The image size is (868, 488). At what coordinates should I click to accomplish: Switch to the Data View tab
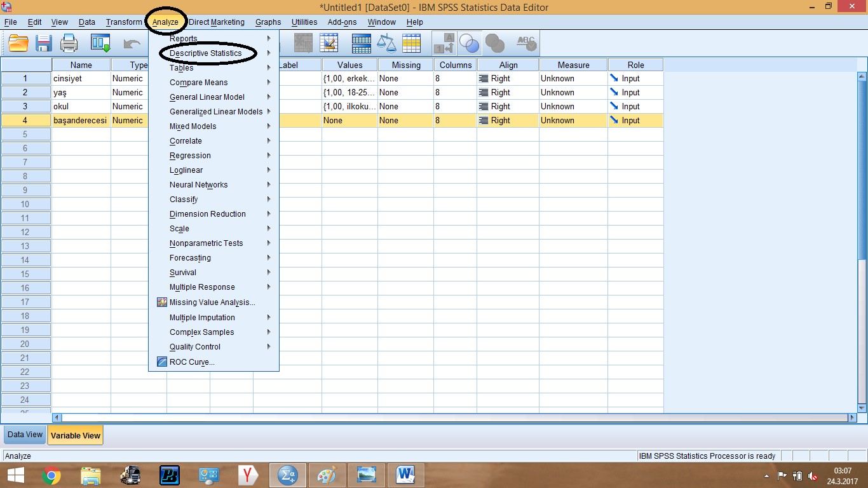[x=25, y=435]
